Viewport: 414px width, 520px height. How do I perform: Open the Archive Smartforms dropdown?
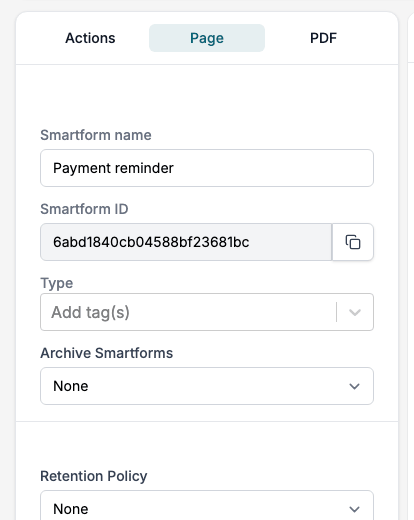coord(207,386)
